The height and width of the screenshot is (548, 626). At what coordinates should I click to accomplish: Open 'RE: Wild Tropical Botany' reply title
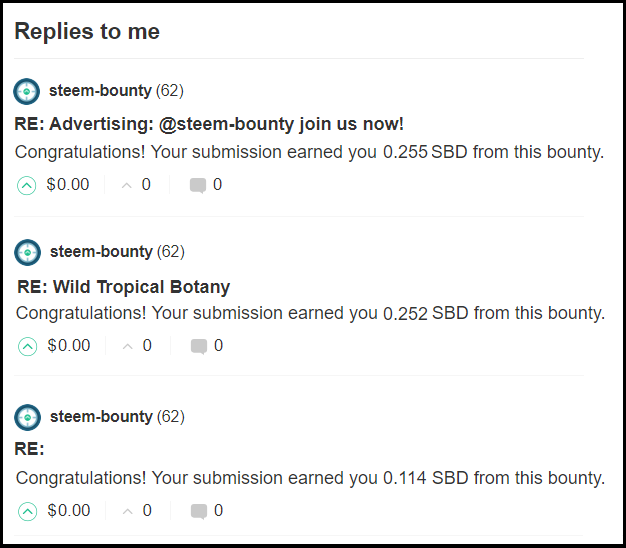click(x=123, y=287)
